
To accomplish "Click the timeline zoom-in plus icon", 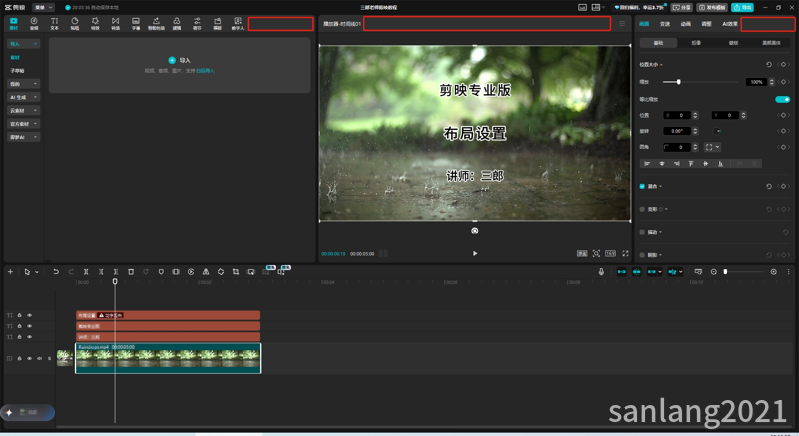I will [x=774, y=272].
